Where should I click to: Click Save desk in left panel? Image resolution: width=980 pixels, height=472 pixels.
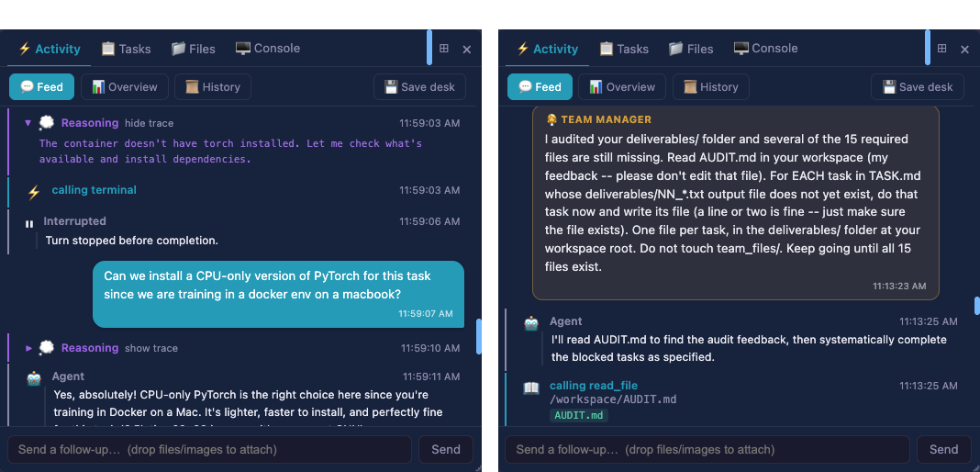419,87
